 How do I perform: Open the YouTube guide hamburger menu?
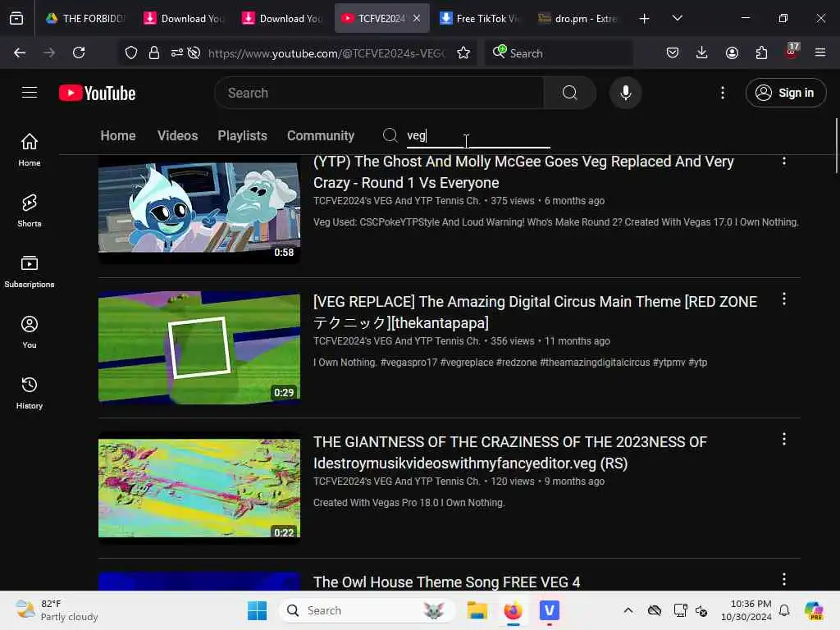pos(30,93)
